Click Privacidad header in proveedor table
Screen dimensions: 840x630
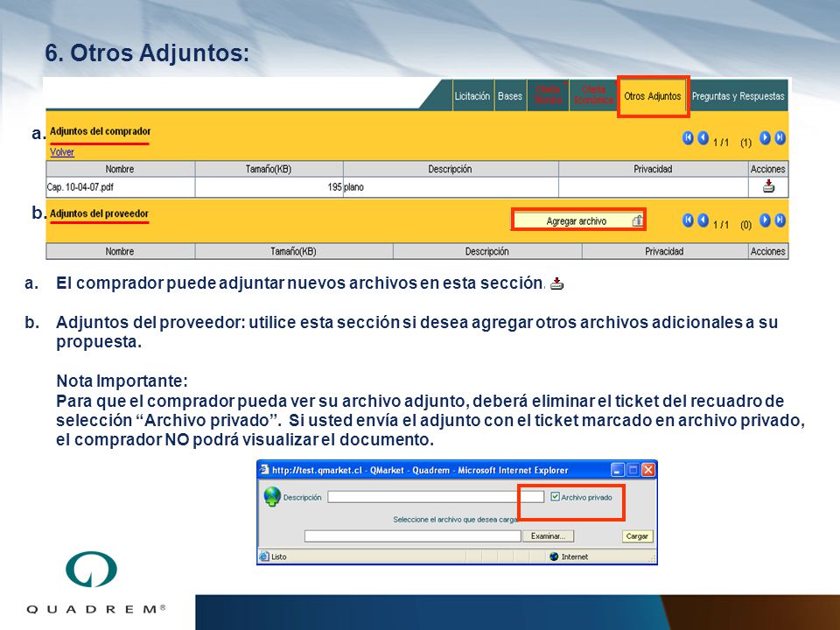pos(665,251)
